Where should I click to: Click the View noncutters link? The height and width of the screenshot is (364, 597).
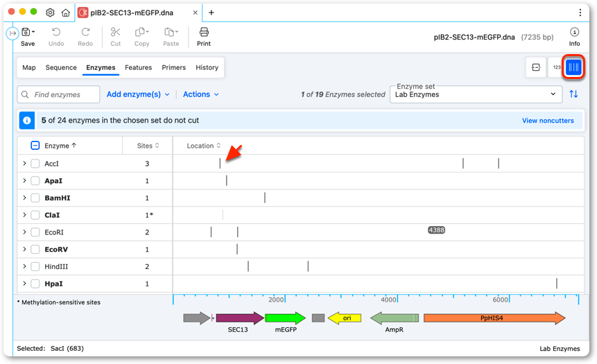tap(548, 121)
